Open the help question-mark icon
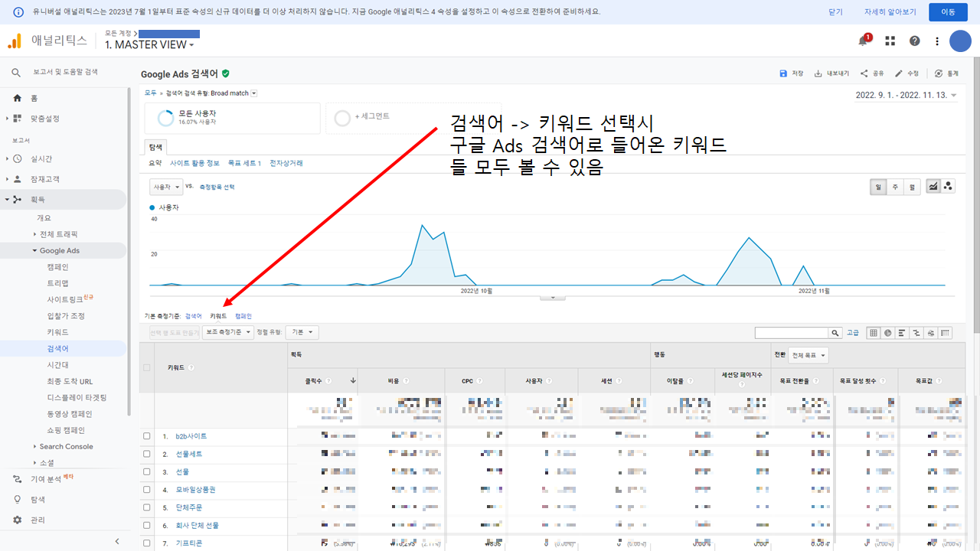980x551 pixels. pyautogui.click(x=914, y=41)
